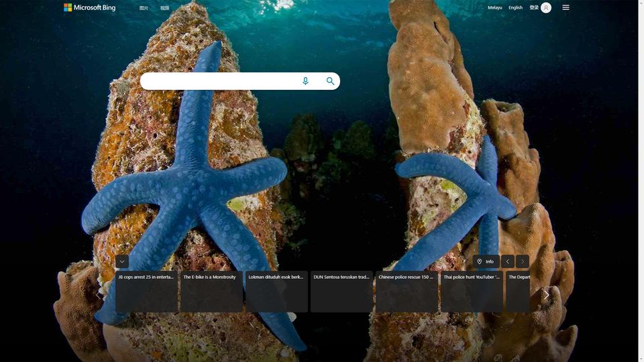
Task: Open 'The E-bike Is a Monstrosity' card
Action: click(x=211, y=292)
